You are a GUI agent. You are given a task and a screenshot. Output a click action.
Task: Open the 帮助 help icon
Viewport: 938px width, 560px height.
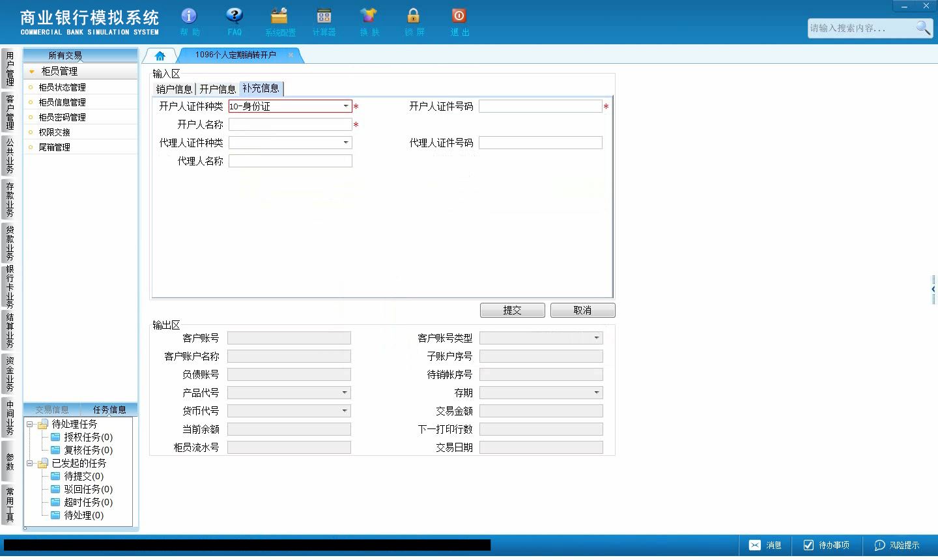tap(189, 16)
